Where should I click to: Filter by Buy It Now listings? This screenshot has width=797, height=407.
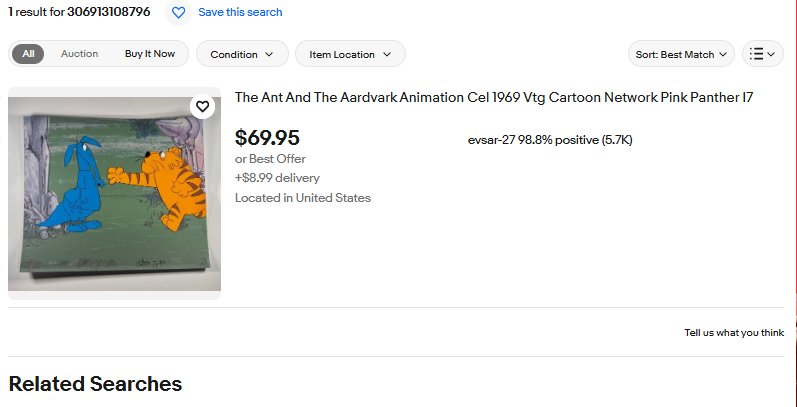click(x=150, y=54)
